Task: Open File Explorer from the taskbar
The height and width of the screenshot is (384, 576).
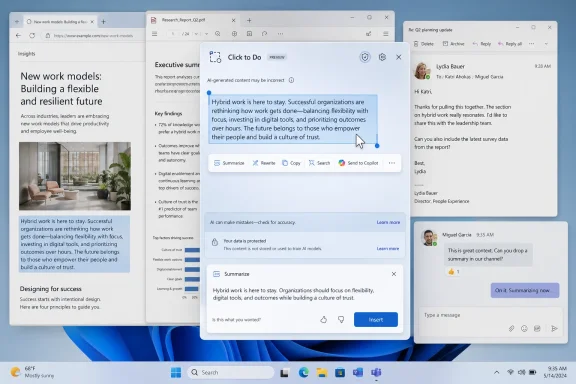Action: [322, 373]
